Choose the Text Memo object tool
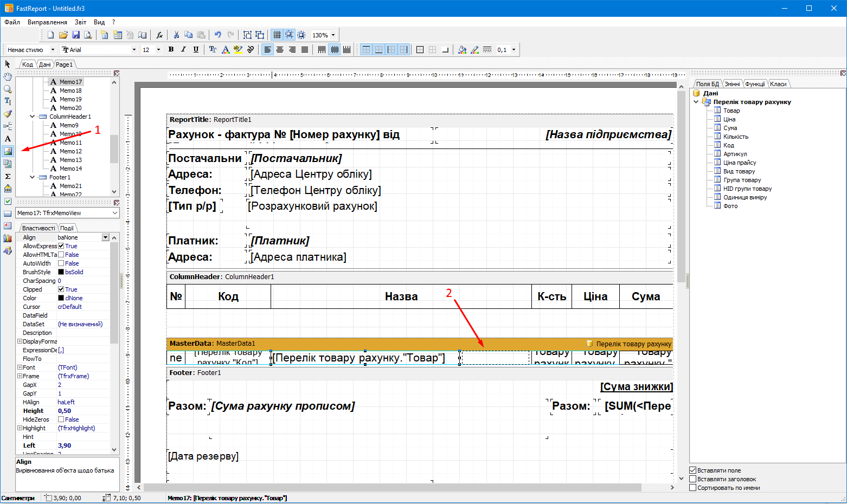The width and height of the screenshot is (847, 504). point(8,139)
